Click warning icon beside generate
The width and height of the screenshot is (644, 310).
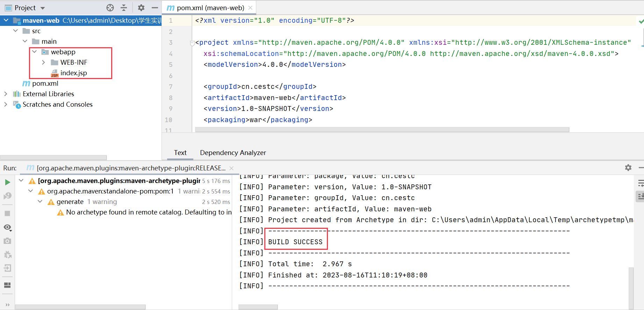[51, 202]
